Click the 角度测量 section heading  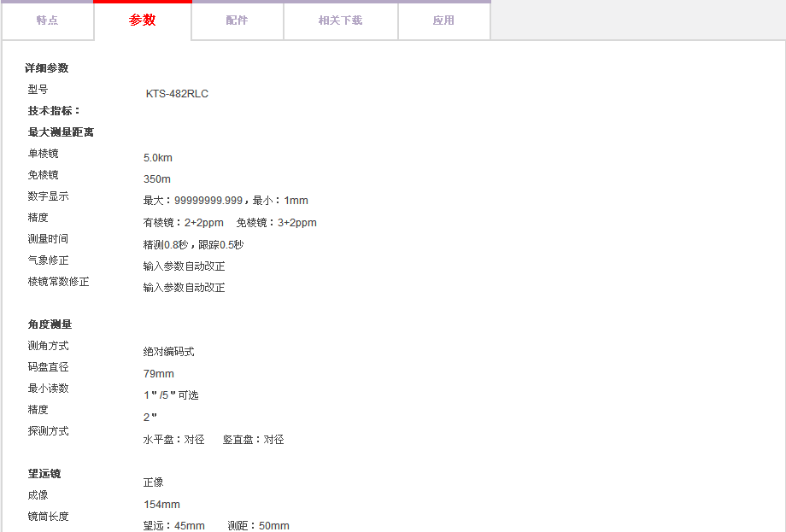[50, 324]
